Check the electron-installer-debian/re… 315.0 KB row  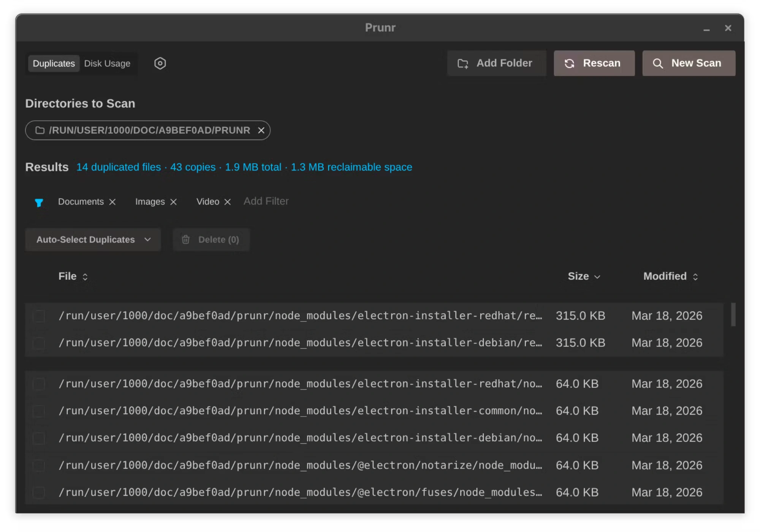[x=39, y=343]
